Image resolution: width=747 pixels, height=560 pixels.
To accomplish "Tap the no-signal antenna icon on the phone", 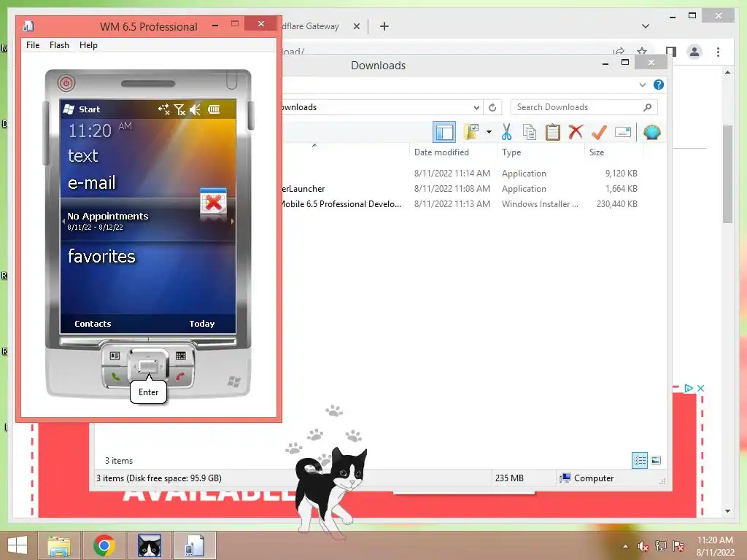I will coord(179,109).
